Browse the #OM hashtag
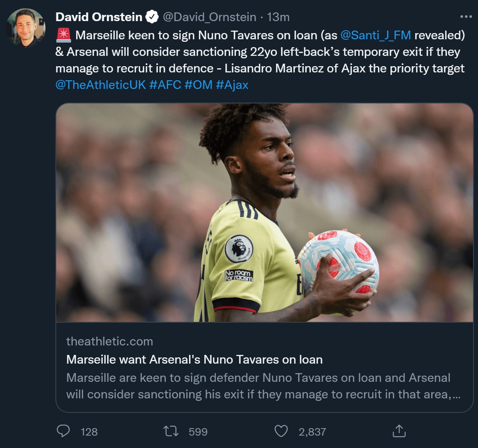The image size is (478, 448). pos(198,85)
